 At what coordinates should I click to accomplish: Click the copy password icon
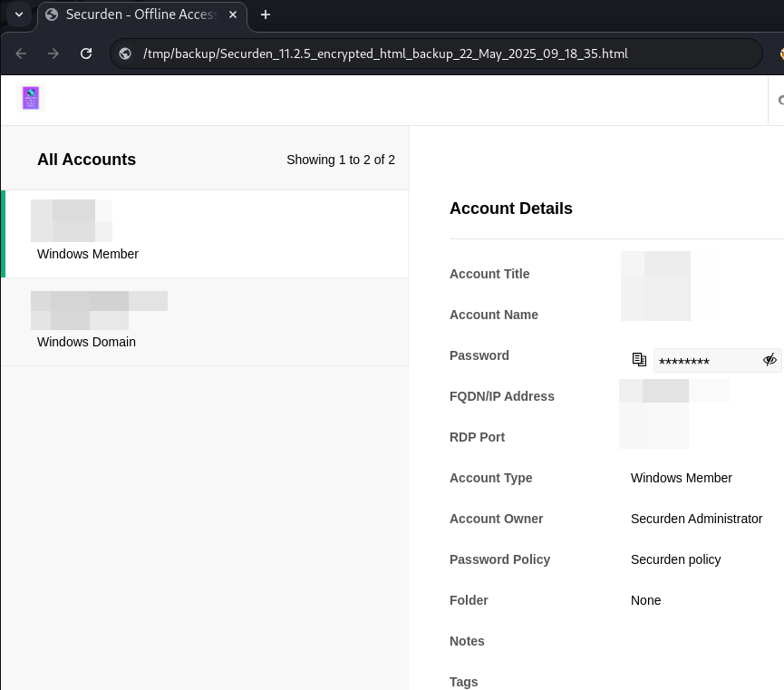639,359
